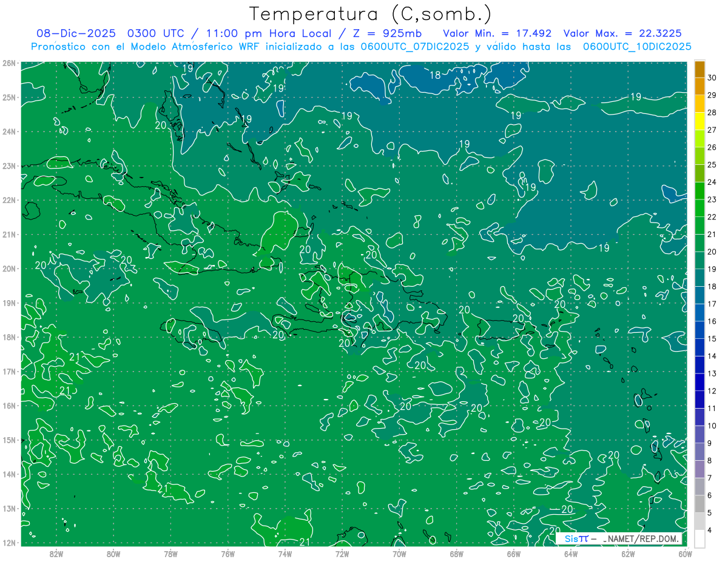Screen dimensions: 728x562
Task: Click the "80W" longitude axis label
Action: pyautogui.click(x=113, y=554)
